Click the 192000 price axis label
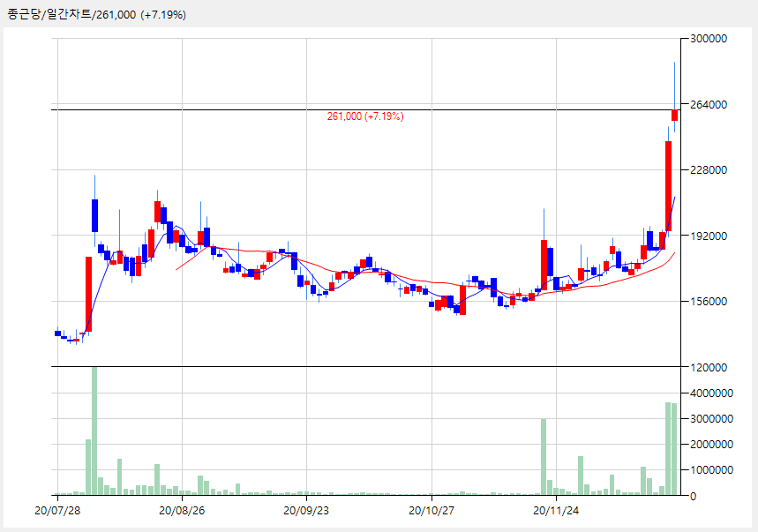Screen dimensions: 758x532 click(x=709, y=236)
